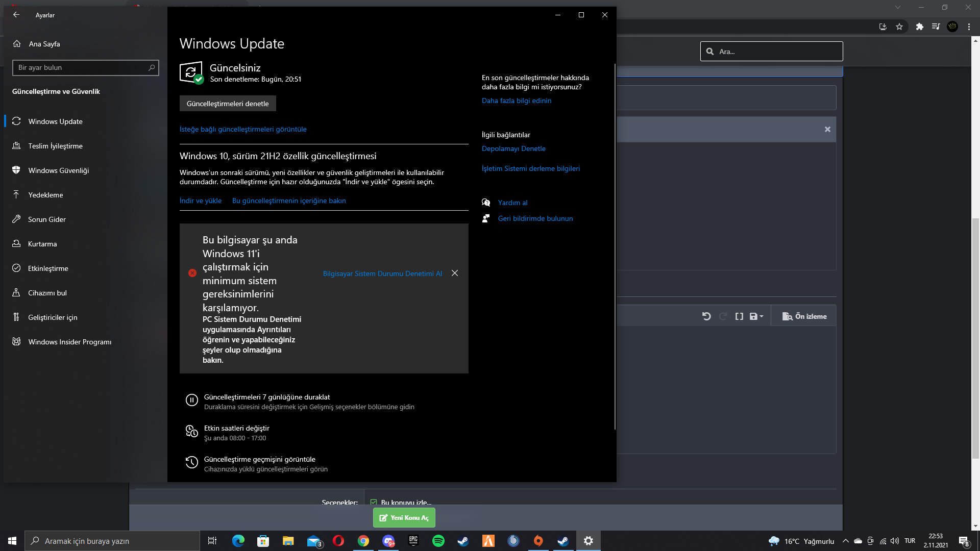Show hidden system tray icons chevron
The height and width of the screenshot is (551, 980).
coord(846,541)
